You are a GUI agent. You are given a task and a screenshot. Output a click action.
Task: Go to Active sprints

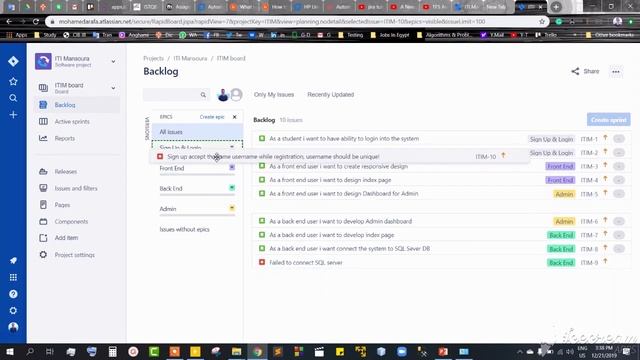(78, 122)
